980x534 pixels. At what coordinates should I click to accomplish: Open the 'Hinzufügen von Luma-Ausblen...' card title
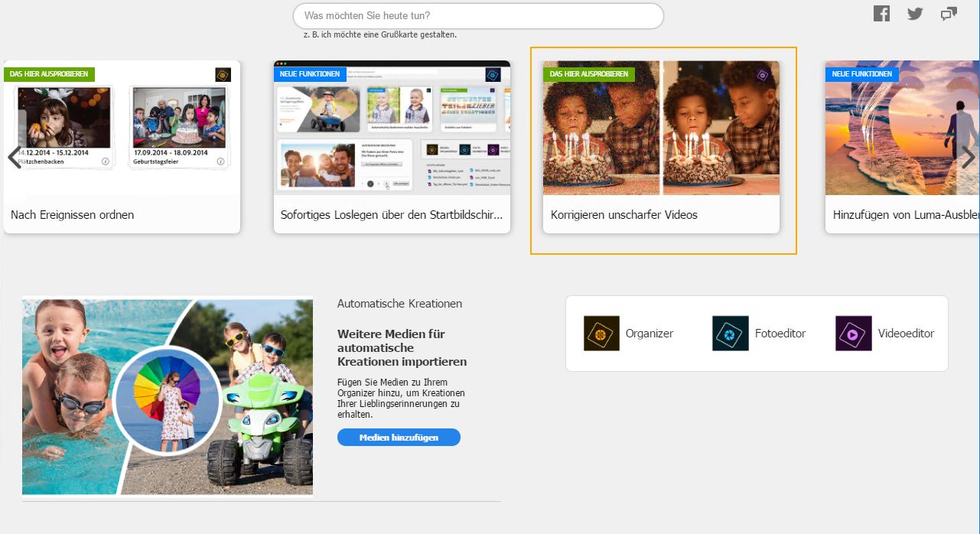[906, 215]
